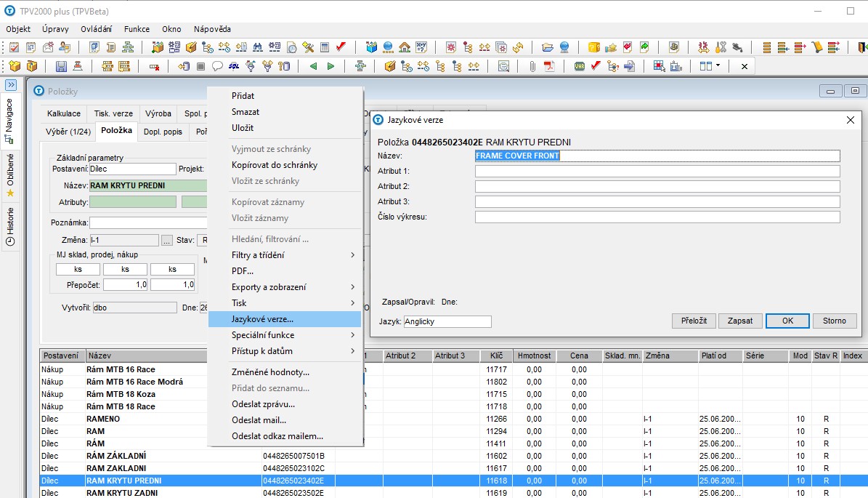The height and width of the screenshot is (498, 868).
Task: Open the window layout dropdown arrow
Action: [718, 65]
